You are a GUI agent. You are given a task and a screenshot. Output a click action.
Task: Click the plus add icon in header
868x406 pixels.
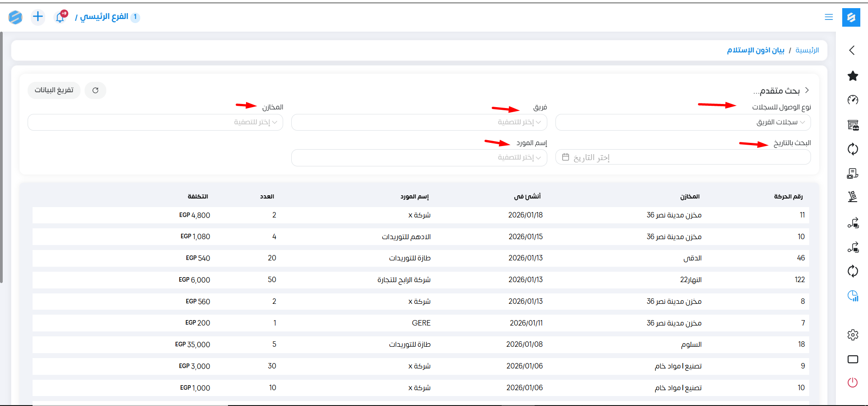38,17
